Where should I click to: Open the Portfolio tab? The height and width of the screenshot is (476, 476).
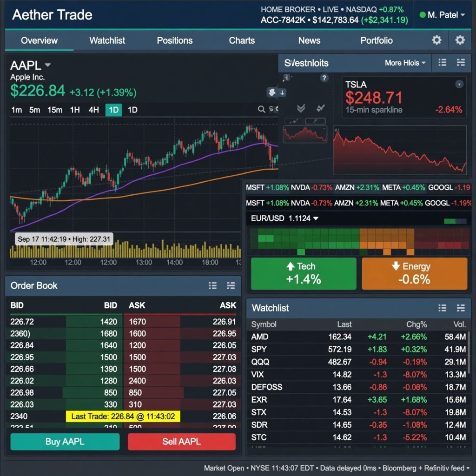coord(377,40)
